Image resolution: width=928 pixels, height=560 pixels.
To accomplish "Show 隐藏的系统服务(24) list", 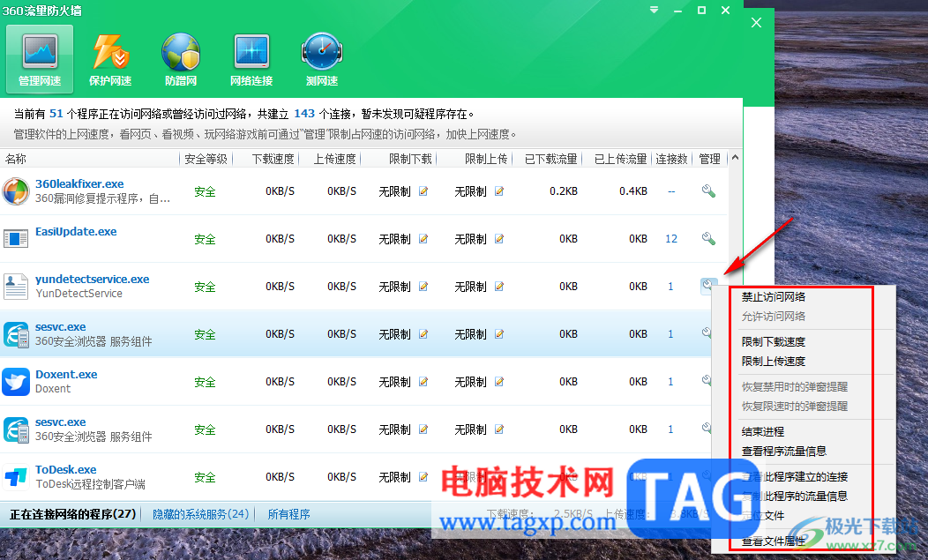I will pyautogui.click(x=200, y=514).
